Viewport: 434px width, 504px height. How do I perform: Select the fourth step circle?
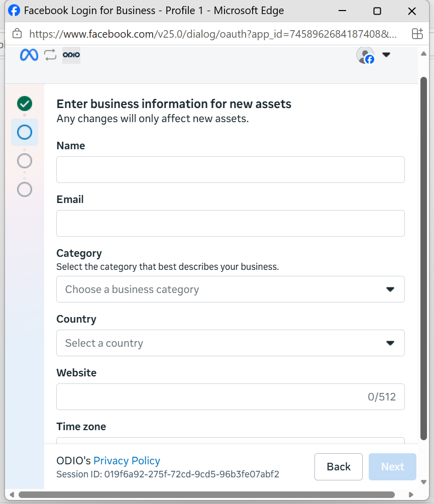pyautogui.click(x=25, y=189)
